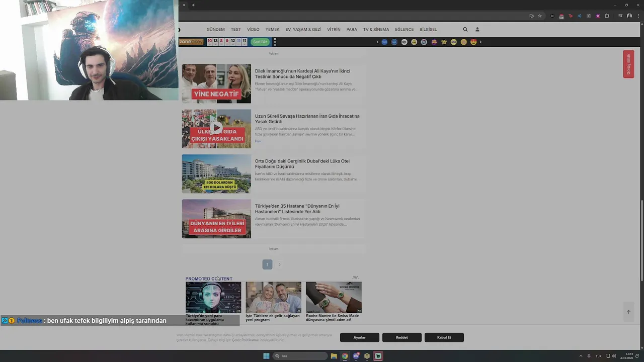
Task: Open the VİDEO menu item
Action: 253,30
